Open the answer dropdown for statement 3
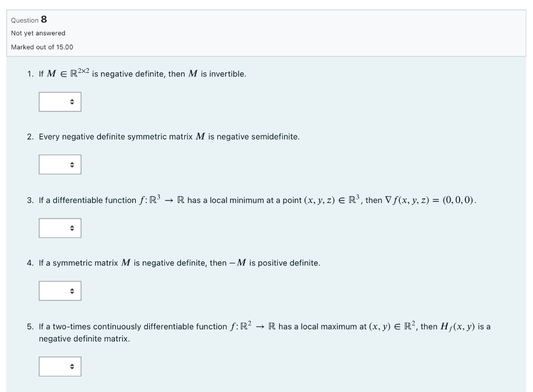 pyautogui.click(x=59, y=227)
